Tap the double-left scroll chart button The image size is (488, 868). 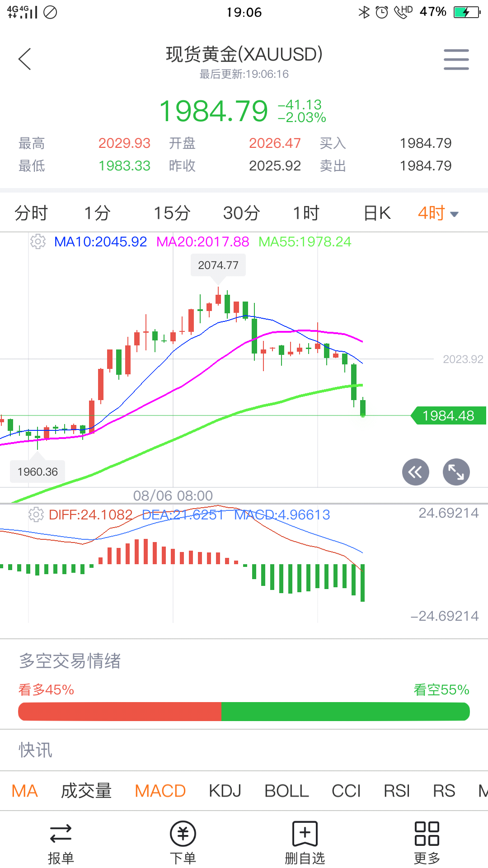tap(415, 472)
